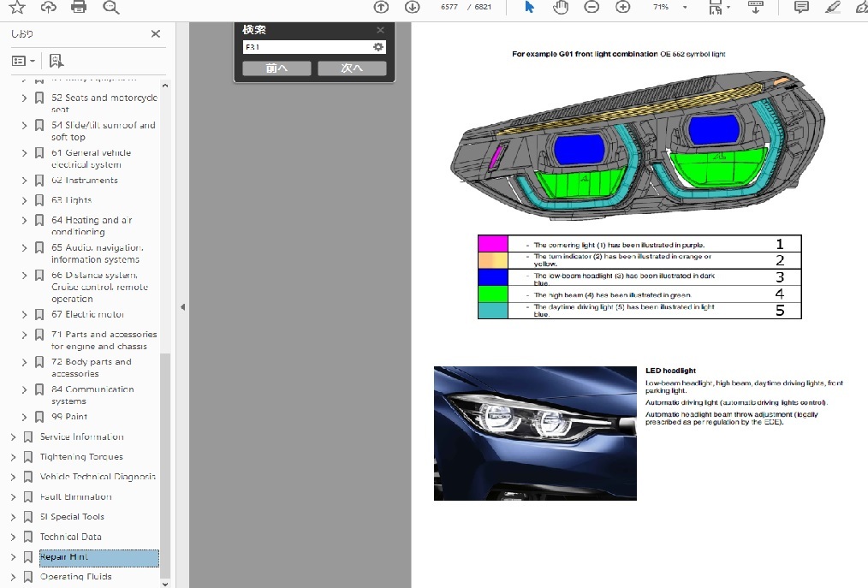Open the Operating Fluids bookmark
Viewport: 868px width, 588px height.
(76, 576)
